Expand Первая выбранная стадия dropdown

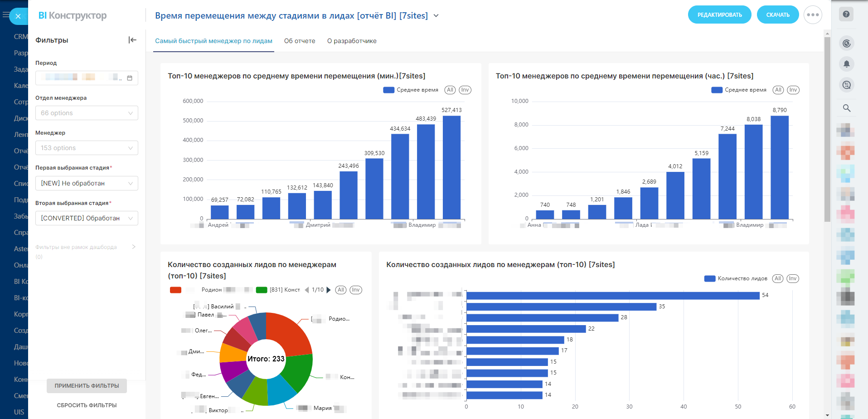click(x=87, y=183)
